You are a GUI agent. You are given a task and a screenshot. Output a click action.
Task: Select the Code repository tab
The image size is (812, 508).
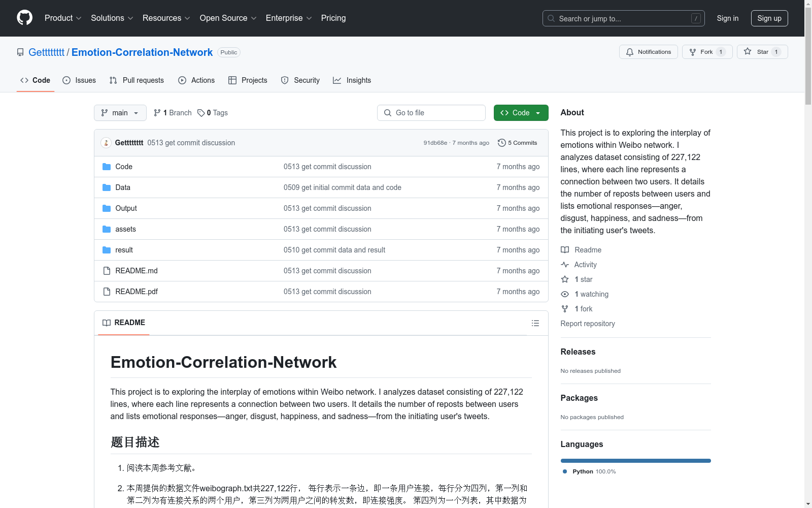point(36,80)
